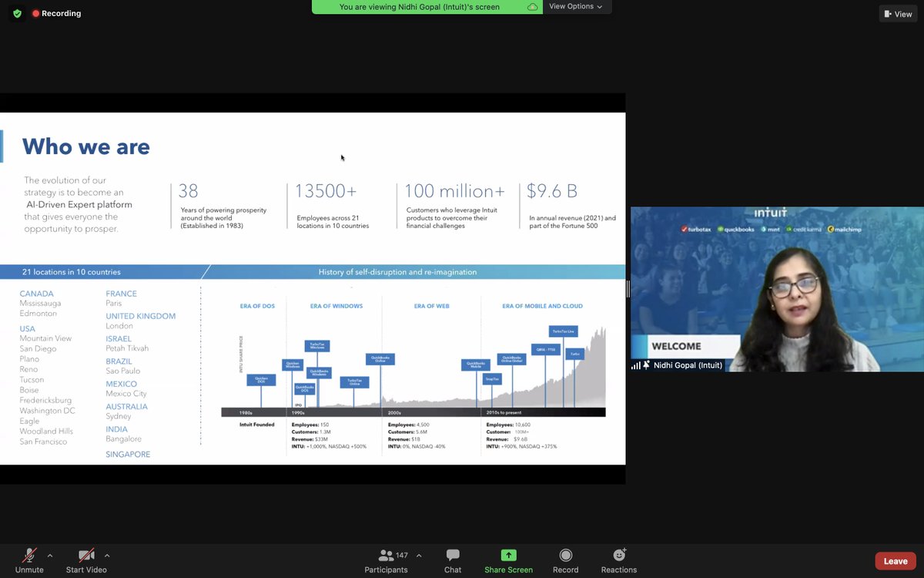Image resolution: width=924 pixels, height=578 pixels.
Task: Click the signal strength icon on speaker video
Action: 636,365
